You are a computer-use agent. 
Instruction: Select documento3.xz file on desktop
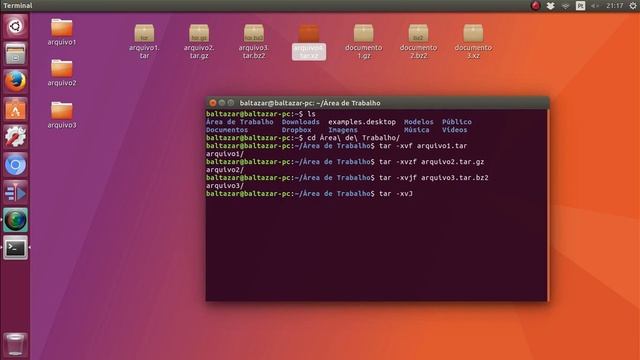point(473,42)
